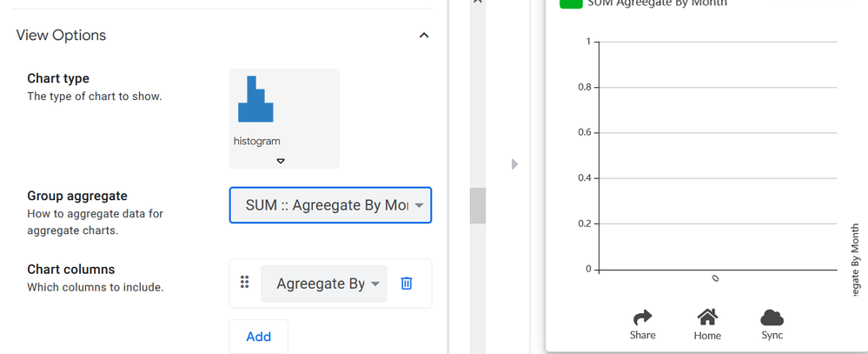Click inside the empty histogram plot area
This screenshot has width=868, height=354.
tap(718, 156)
